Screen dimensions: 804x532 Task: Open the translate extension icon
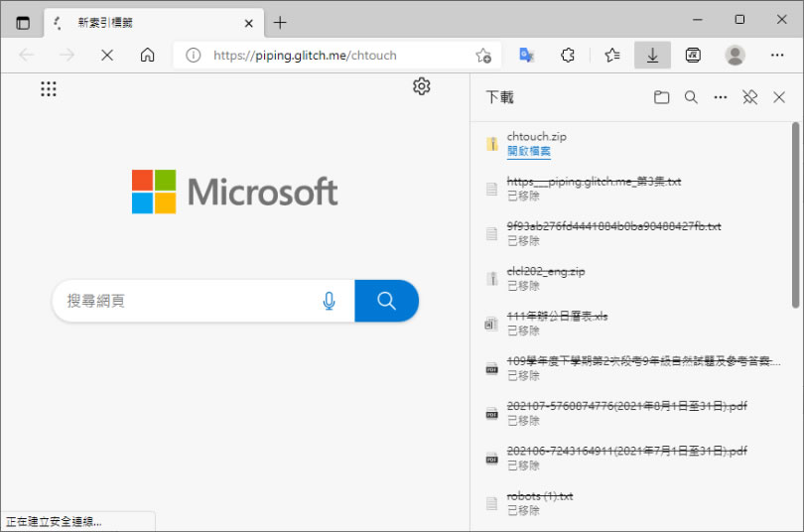(527, 55)
